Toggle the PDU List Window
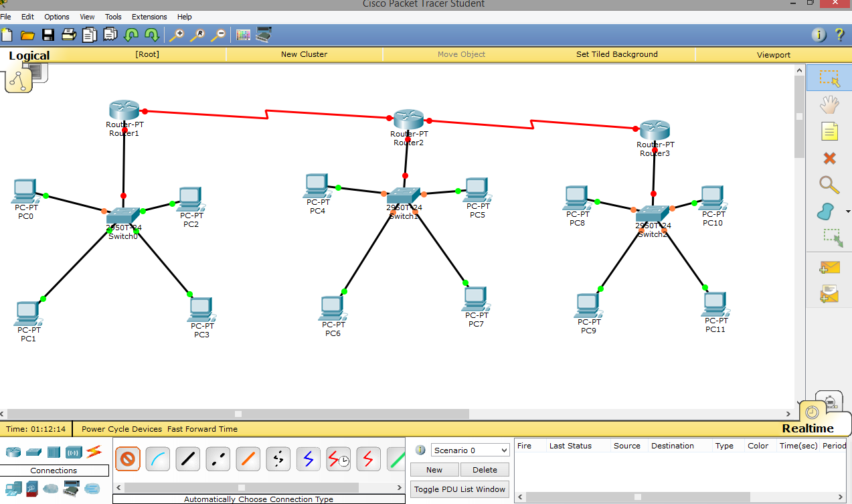 click(x=459, y=489)
